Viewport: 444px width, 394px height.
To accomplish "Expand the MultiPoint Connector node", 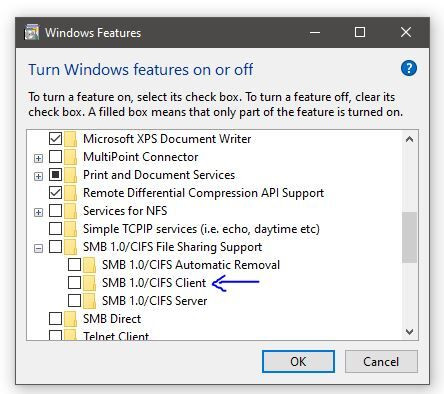I will coord(38,158).
